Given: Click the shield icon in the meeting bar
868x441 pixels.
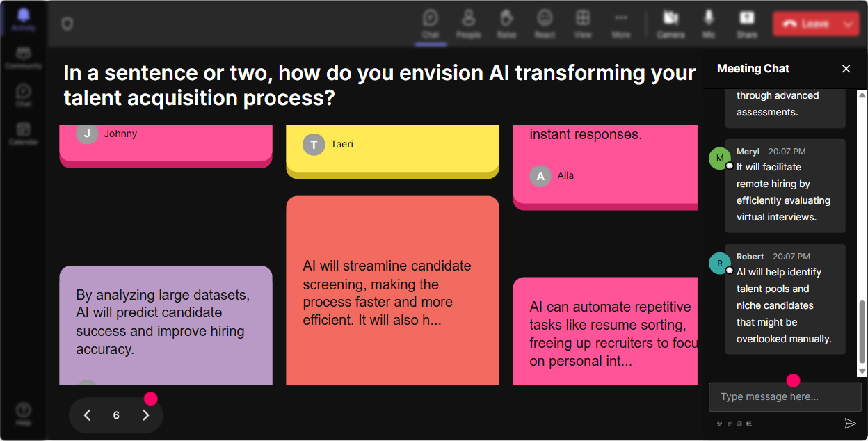Looking at the screenshot, I should (x=67, y=24).
